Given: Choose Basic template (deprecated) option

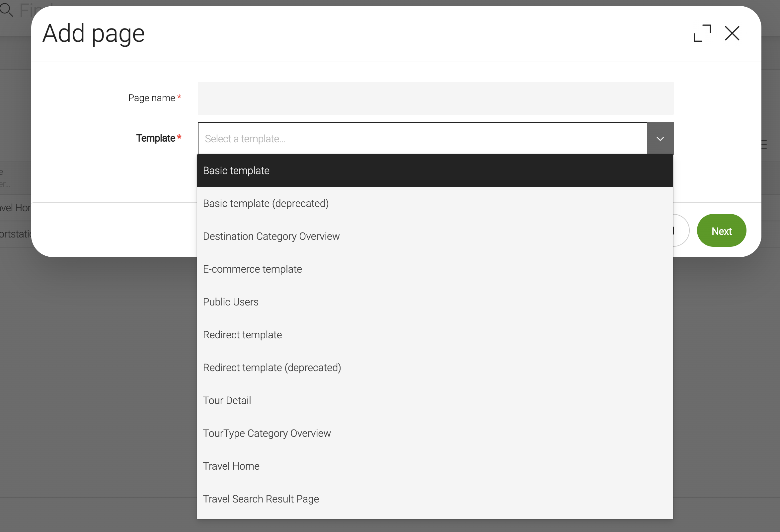Looking at the screenshot, I should [435, 204].
